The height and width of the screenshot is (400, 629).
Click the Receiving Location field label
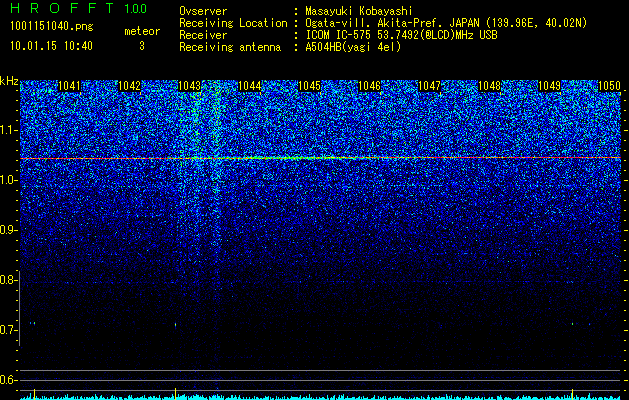233,24
